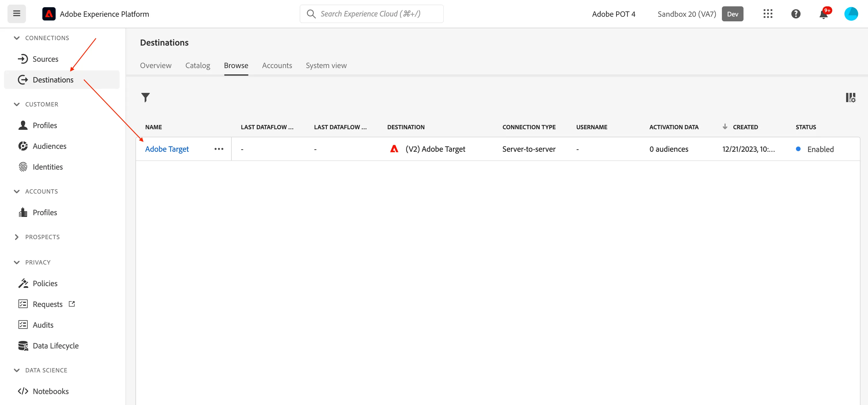Click the Search Experience Cloud field
The image size is (868, 405).
pos(371,14)
